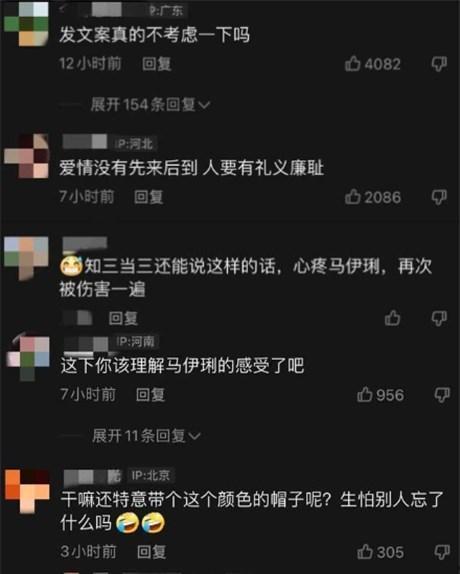Expand 11 replies
Viewport: 460px width, 574px height.
[x=146, y=436]
